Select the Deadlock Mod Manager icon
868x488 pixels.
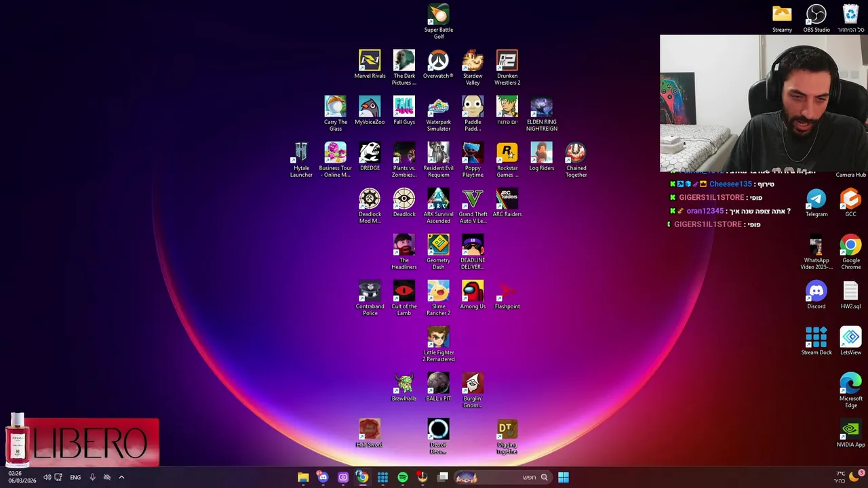[370, 205]
